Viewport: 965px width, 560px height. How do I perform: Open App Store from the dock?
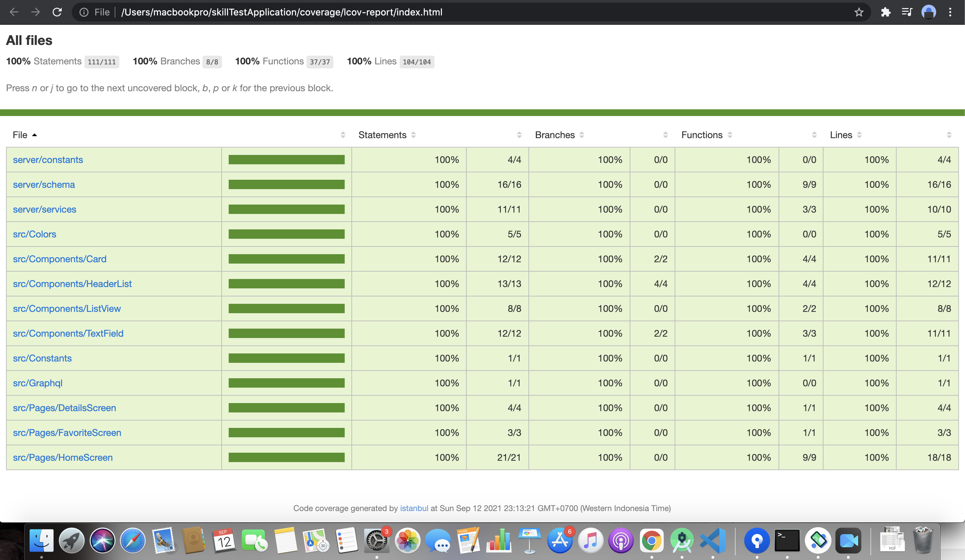(560, 540)
